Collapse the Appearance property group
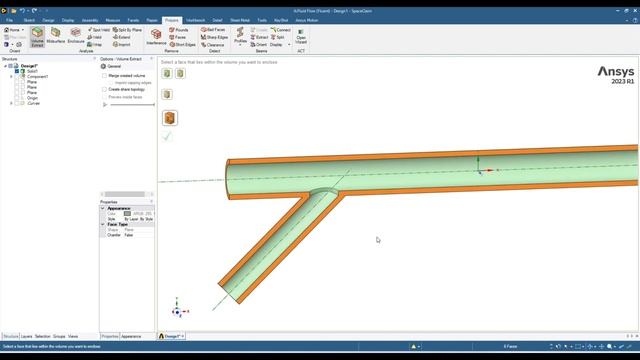 click(103, 208)
